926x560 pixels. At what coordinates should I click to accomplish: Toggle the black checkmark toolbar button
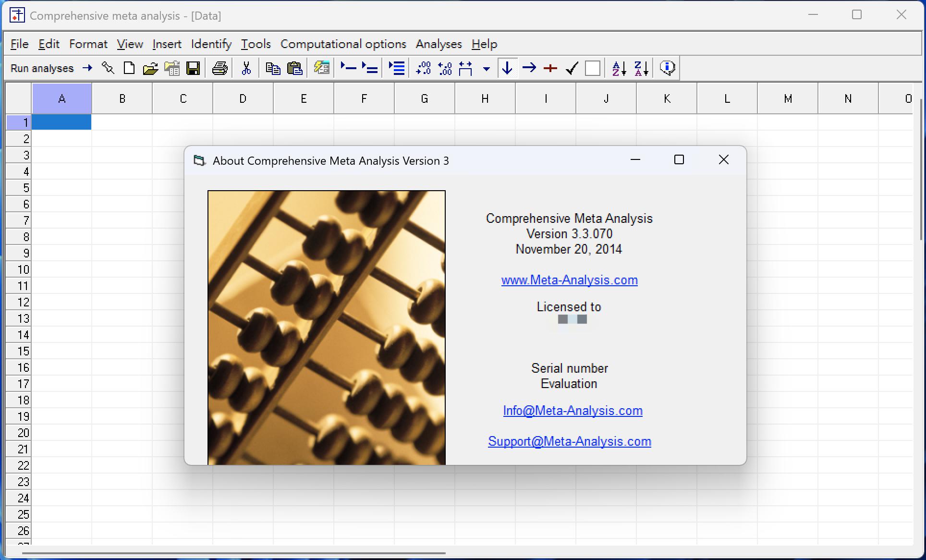[x=572, y=68]
